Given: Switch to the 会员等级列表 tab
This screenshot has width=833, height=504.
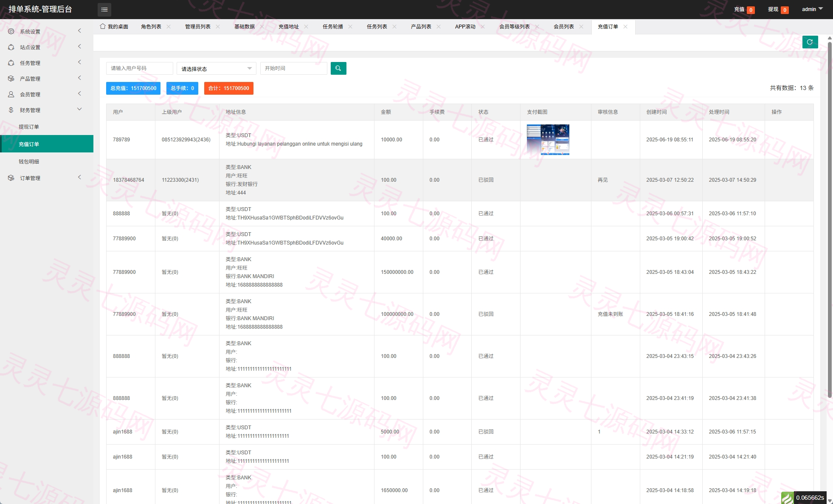Looking at the screenshot, I should click(515, 26).
